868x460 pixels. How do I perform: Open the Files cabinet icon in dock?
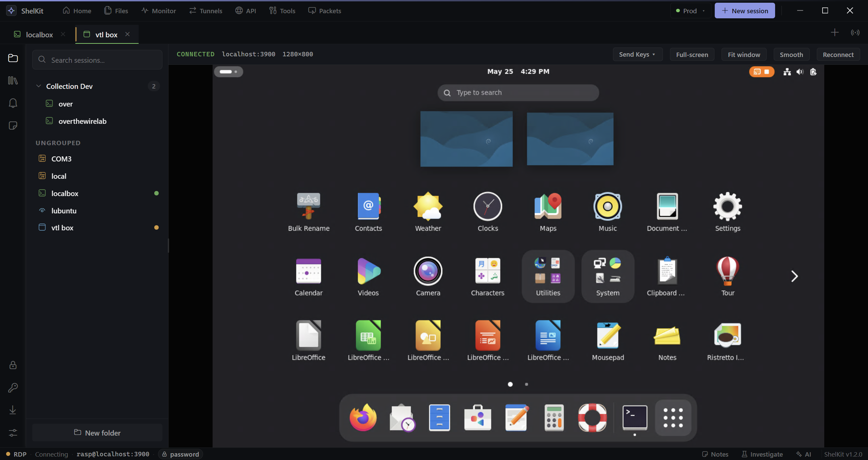(439, 417)
